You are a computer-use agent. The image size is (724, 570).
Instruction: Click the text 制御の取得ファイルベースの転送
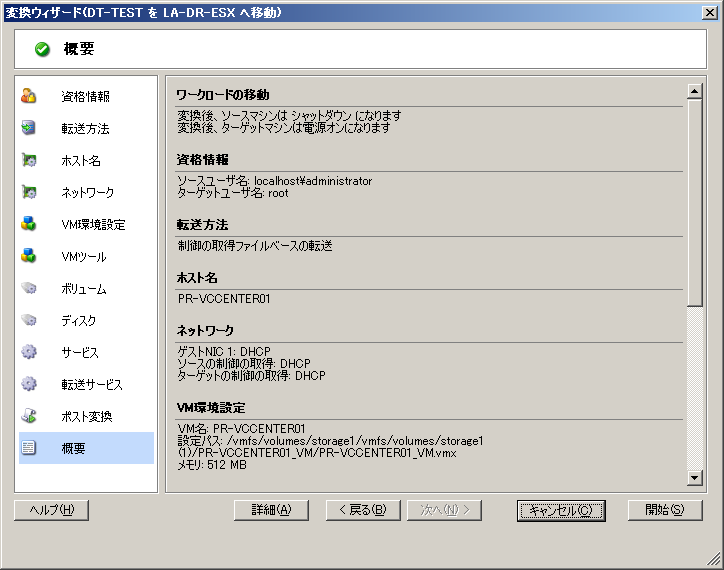coord(255,246)
